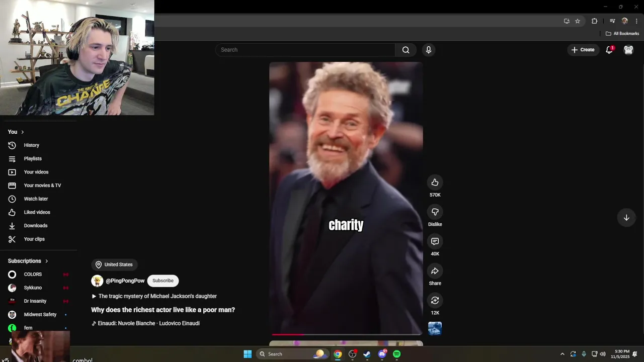This screenshot has width=644, height=362.
Task: Open the Create menu
Action: pos(583,50)
